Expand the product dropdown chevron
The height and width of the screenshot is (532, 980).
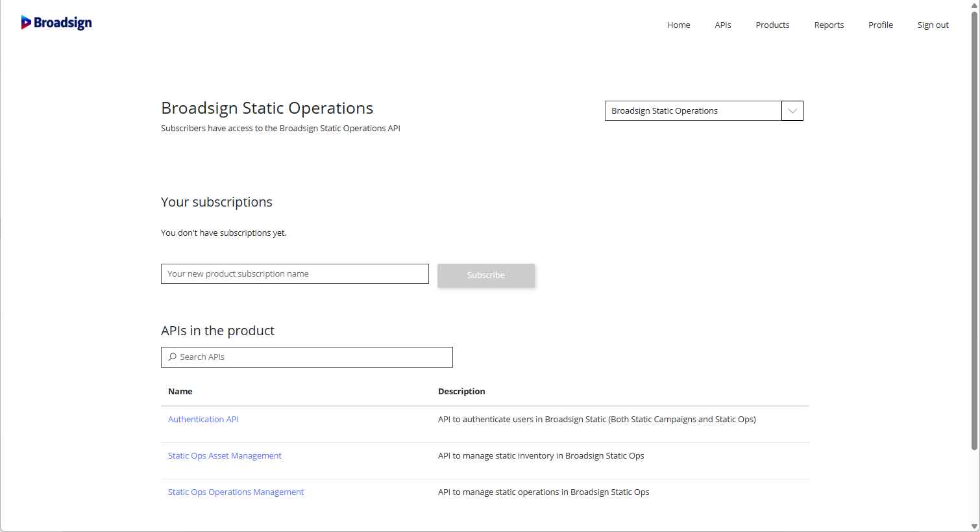click(x=792, y=110)
